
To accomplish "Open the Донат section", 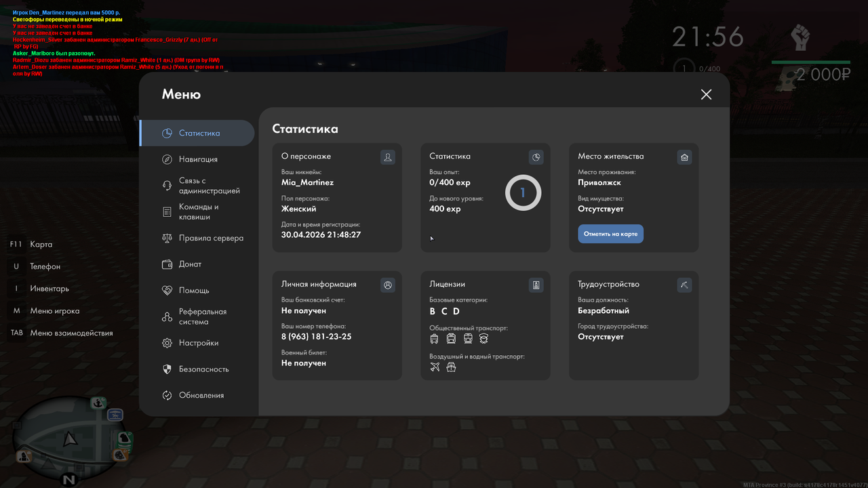I will pyautogui.click(x=197, y=264).
